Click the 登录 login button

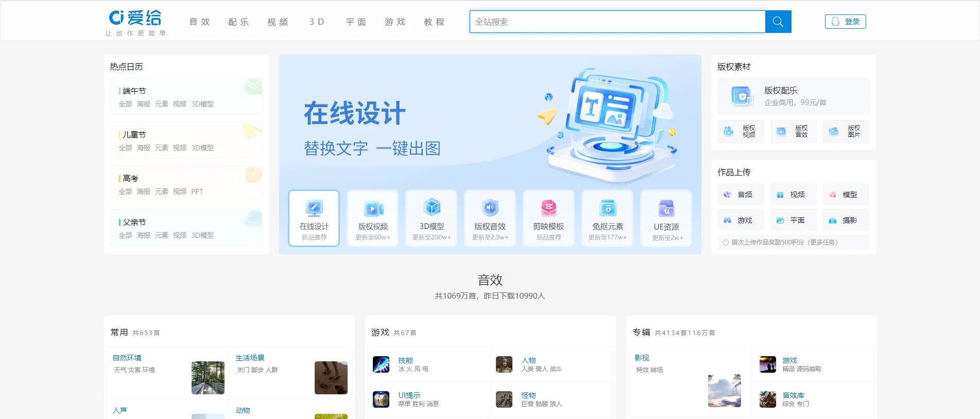pyautogui.click(x=846, y=22)
